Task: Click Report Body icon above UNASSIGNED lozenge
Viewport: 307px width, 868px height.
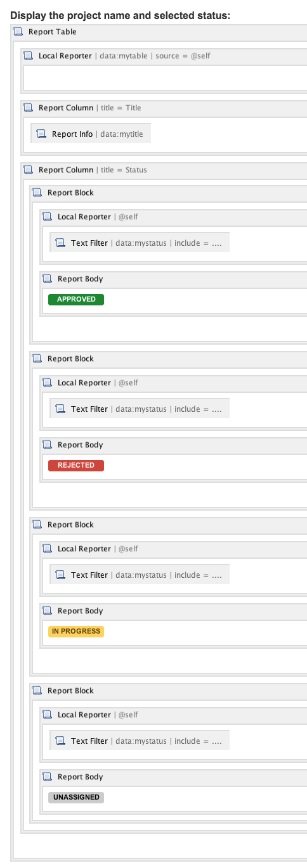Action: [x=48, y=777]
